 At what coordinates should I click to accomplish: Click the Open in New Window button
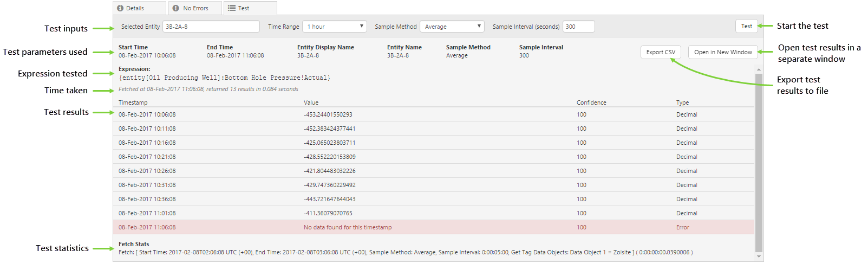723,52
